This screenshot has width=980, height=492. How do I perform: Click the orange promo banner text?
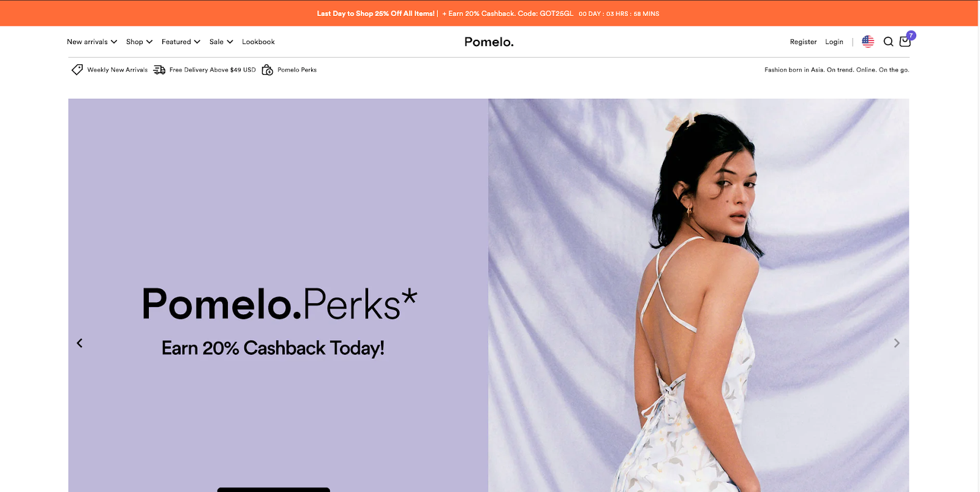[x=445, y=13]
